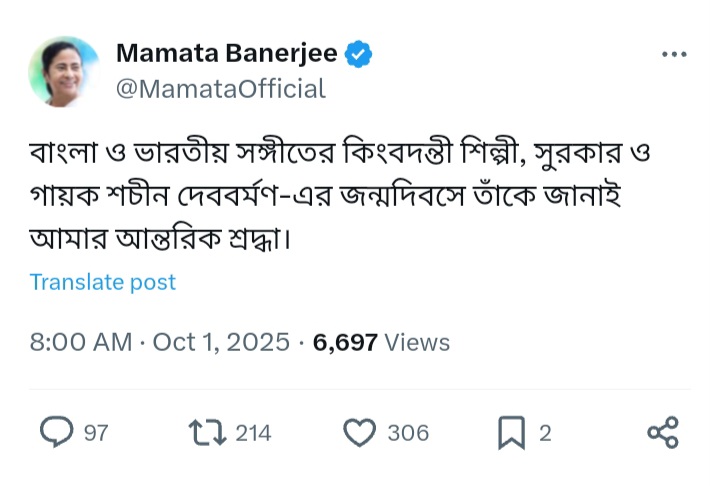Toggle like on this tweet
This screenshot has height=486, width=710.
(x=359, y=432)
